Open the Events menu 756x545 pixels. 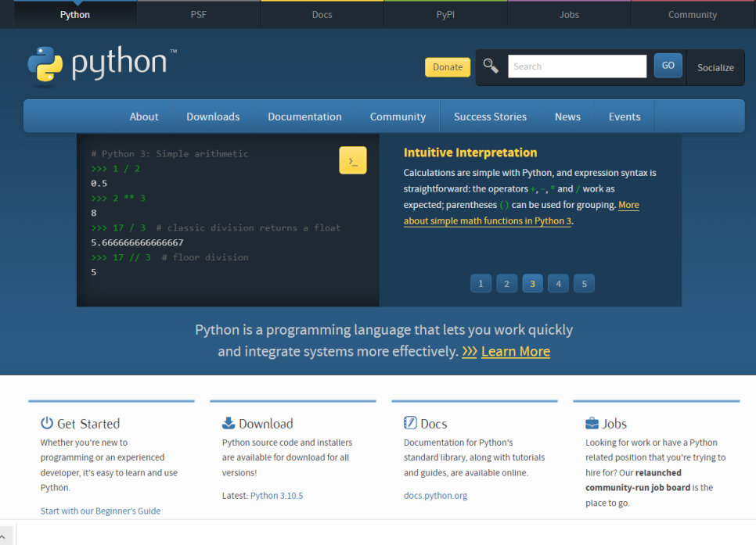point(625,117)
